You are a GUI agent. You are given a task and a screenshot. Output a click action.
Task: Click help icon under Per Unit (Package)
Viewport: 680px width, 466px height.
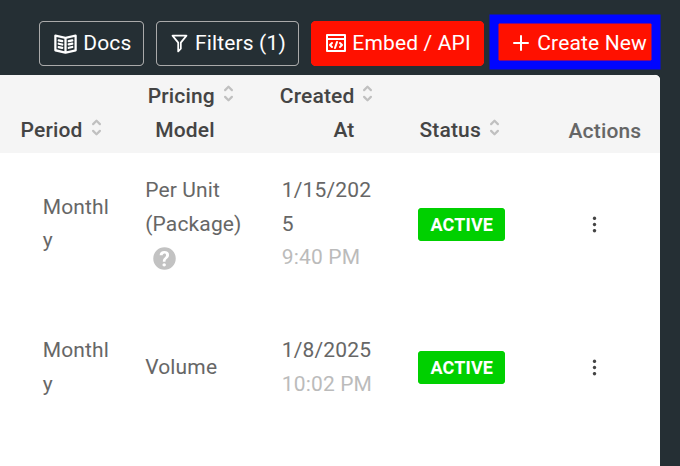pos(164,258)
